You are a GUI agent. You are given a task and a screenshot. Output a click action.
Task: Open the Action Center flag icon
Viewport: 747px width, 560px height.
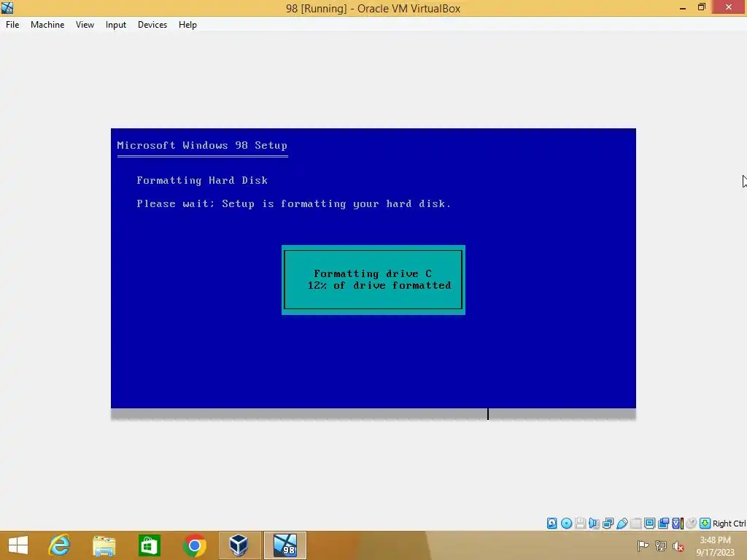click(643, 545)
